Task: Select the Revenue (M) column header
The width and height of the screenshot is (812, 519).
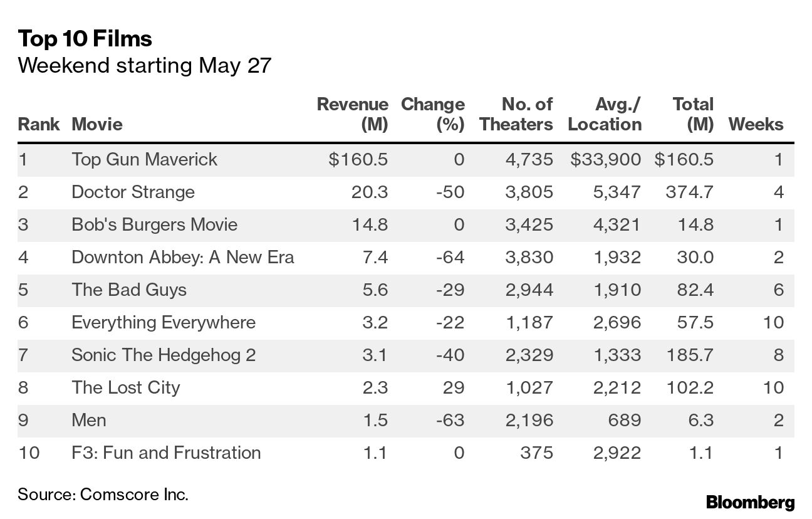Action: pos(352,114)
